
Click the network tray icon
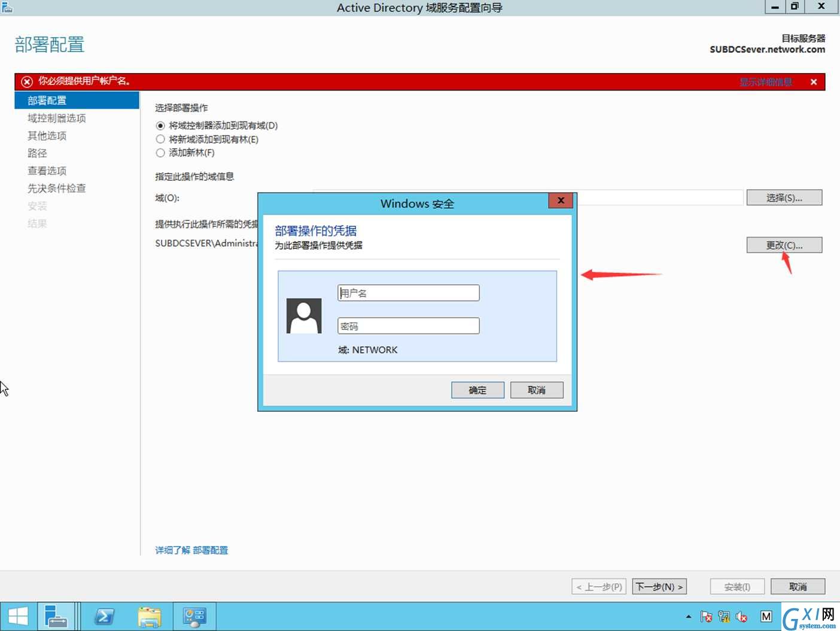(724, 616)
